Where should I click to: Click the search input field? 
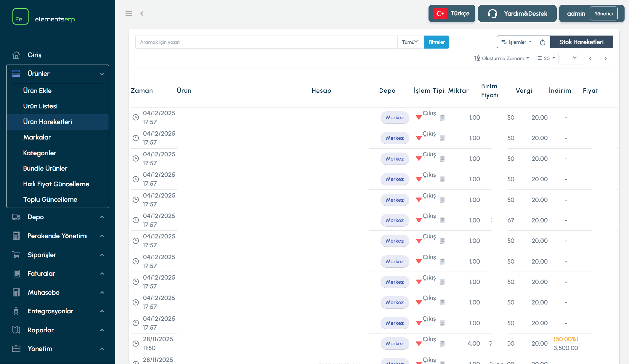(x=266, y=42)
